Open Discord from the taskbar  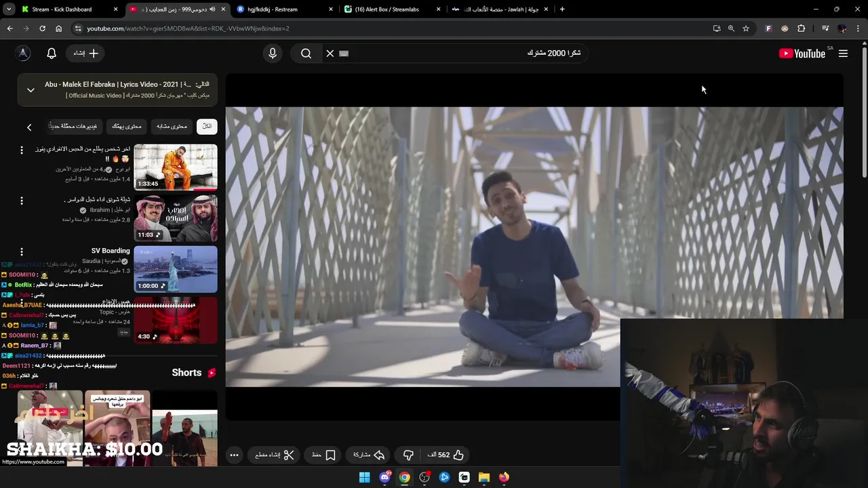pyautogui.click(x=384, y=477)
